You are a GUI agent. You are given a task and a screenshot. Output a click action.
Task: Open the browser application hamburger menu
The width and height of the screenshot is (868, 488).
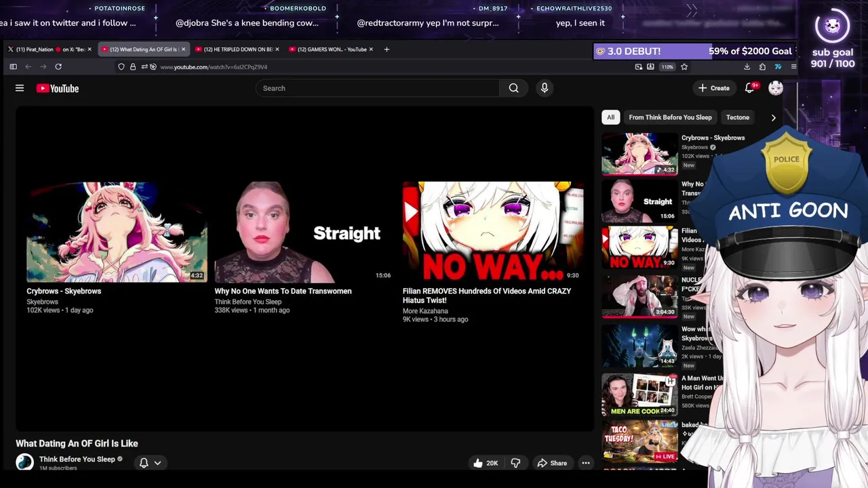[x=793, y=66]
